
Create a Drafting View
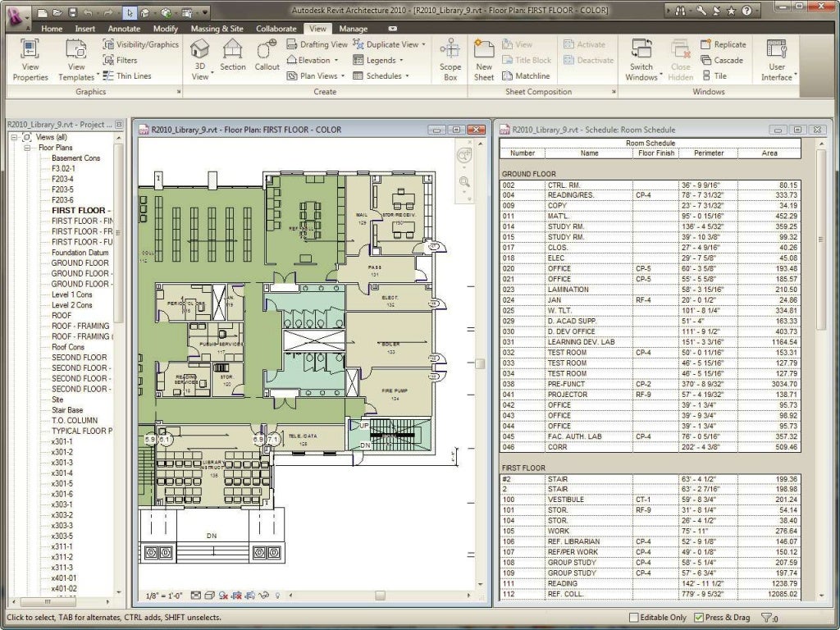click(317, 44)
